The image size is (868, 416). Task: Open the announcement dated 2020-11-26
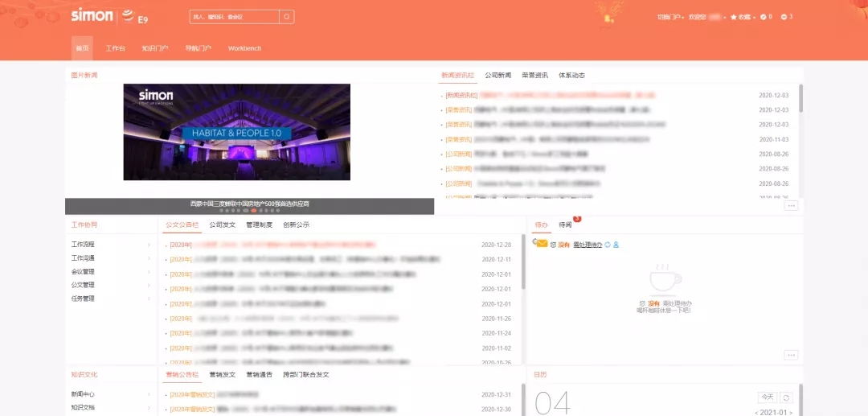tap(284, 319)
